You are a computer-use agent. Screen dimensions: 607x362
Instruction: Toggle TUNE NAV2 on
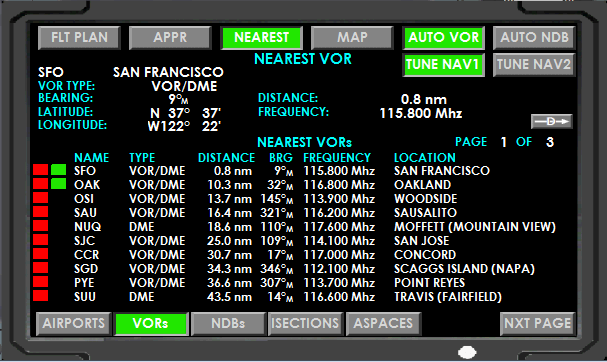(x=534, y=65)
